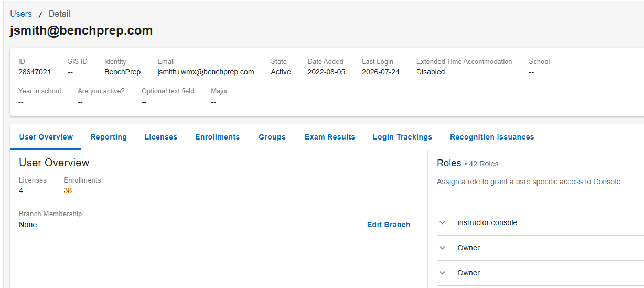Click the Date Added value 2022-08-05

point(326,72)
